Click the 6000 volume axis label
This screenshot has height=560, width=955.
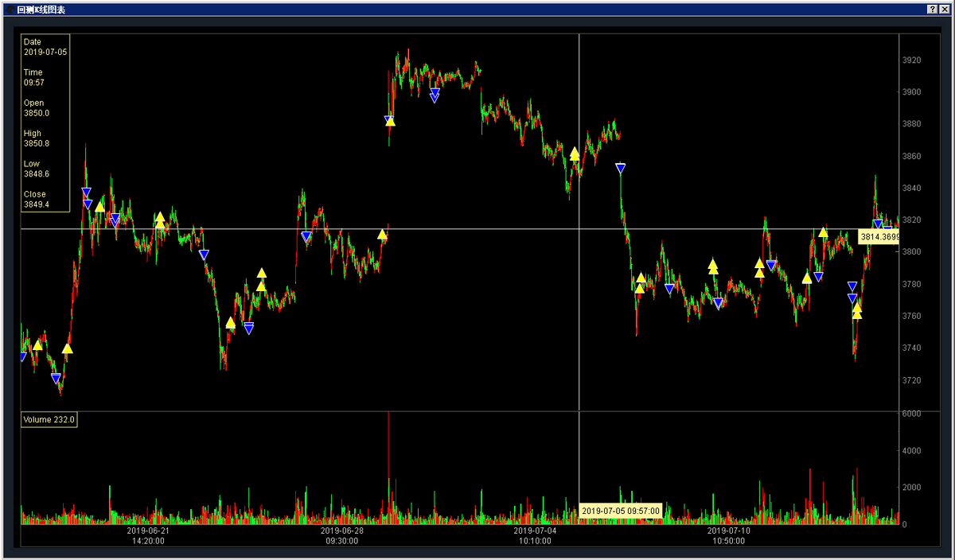[x=911, y=414]
